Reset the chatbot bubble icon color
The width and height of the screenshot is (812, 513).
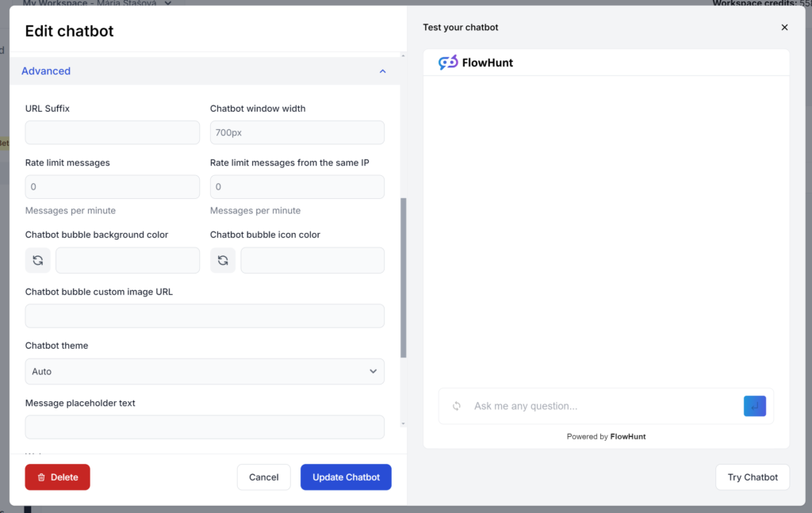[223, 260]
